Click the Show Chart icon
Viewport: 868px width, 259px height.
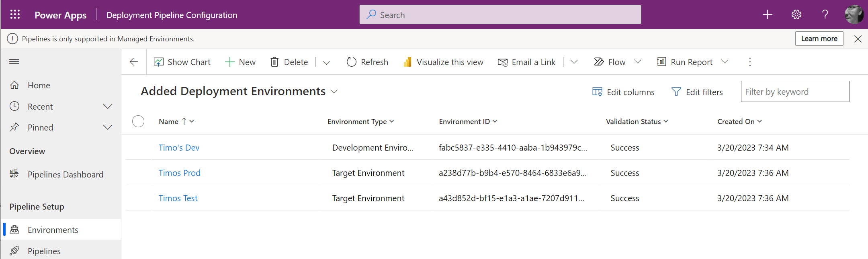[159, 62]
